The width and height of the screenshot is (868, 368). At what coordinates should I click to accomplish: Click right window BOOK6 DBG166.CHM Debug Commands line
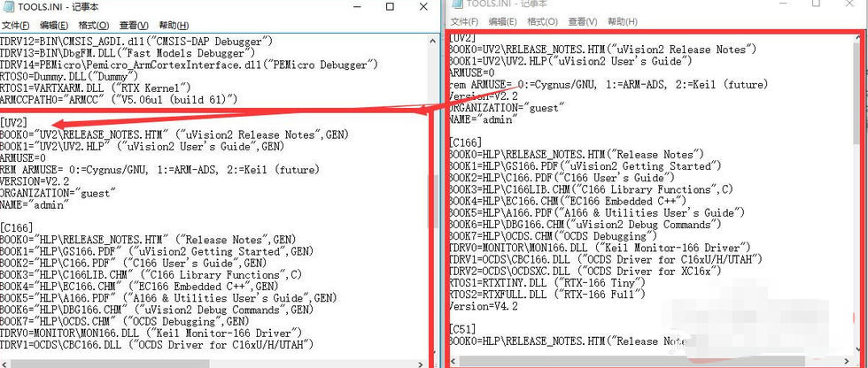585,225
